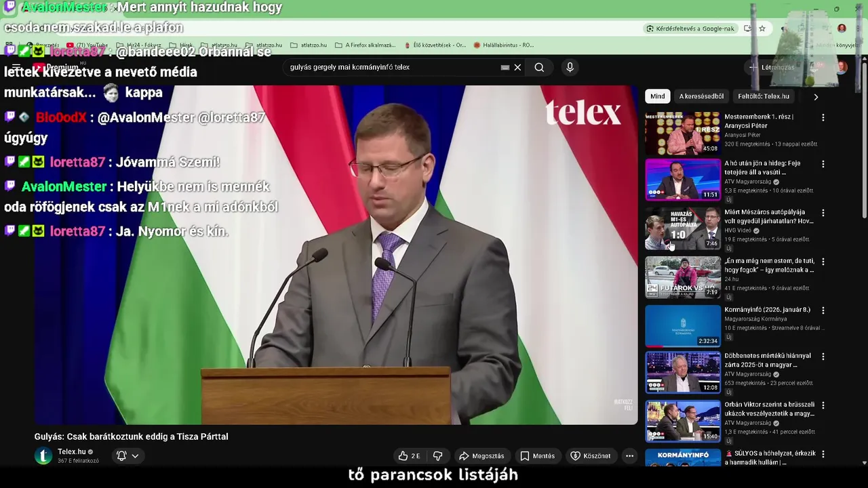Like the video with thumbs up
The image size is (868, 488).
[409, 456]
